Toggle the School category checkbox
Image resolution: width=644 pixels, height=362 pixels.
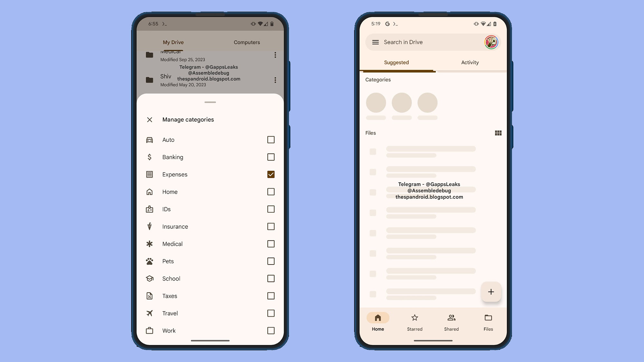[270, 278]
